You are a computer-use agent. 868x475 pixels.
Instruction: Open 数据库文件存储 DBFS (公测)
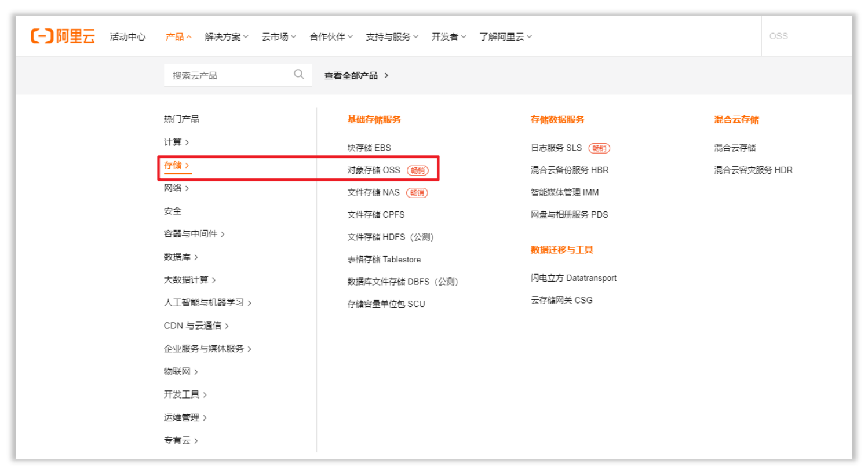[403, 282]
